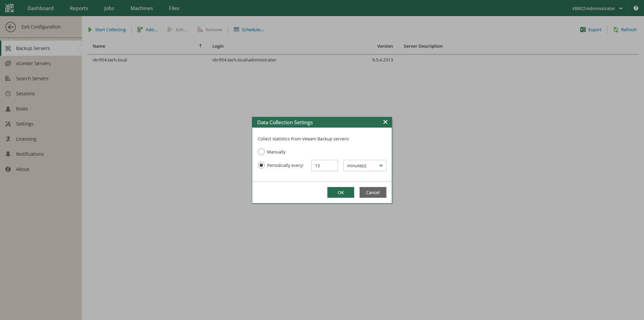Click the Server Description column header

tap(423, 46)
